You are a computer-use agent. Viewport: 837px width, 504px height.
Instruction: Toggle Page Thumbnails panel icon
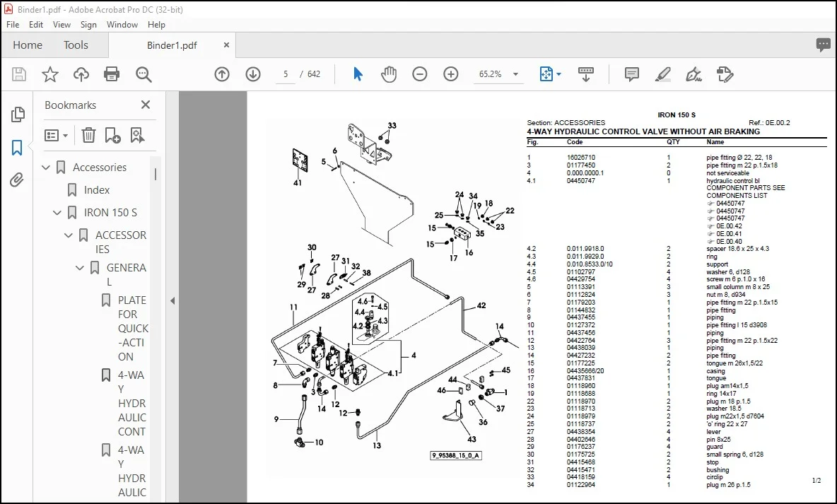[x=17, y=115]
